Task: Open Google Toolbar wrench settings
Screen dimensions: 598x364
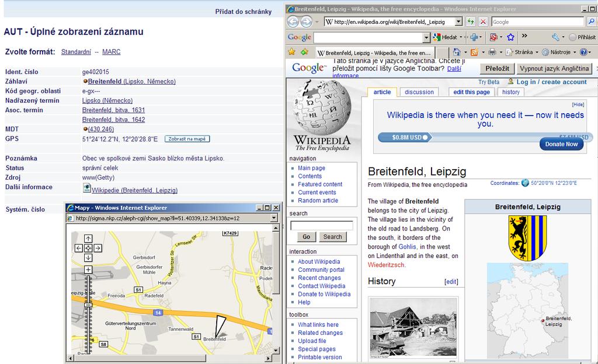Action: [x=555, y=37]
